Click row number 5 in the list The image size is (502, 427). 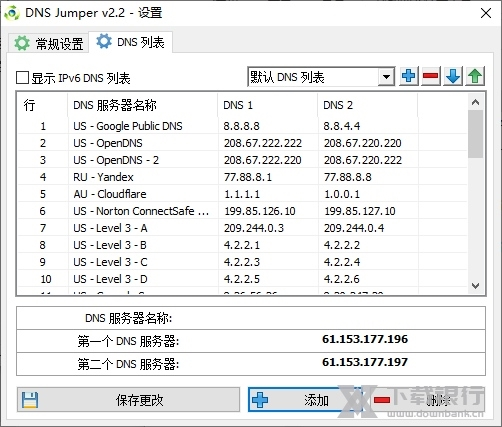pos(43,194)
